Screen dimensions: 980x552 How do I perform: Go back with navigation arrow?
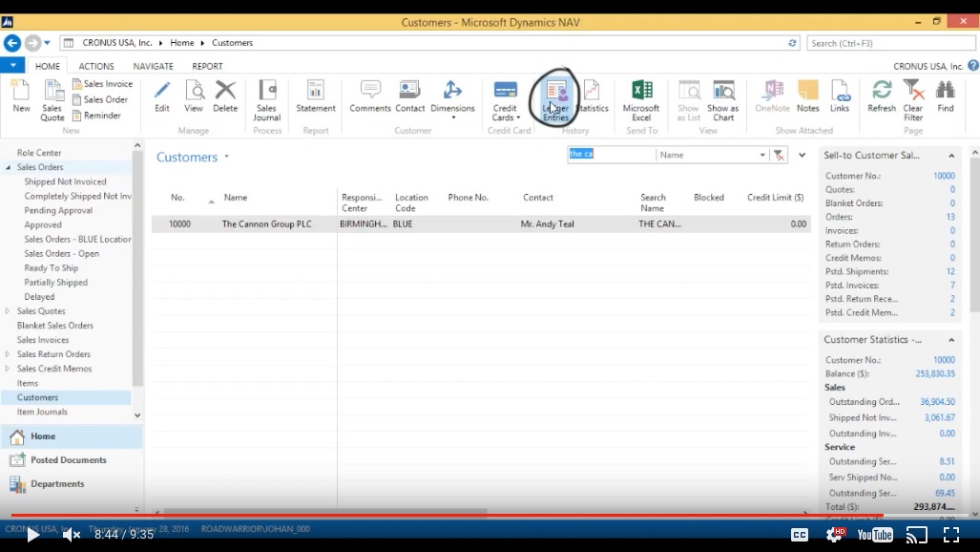[11, 43]
